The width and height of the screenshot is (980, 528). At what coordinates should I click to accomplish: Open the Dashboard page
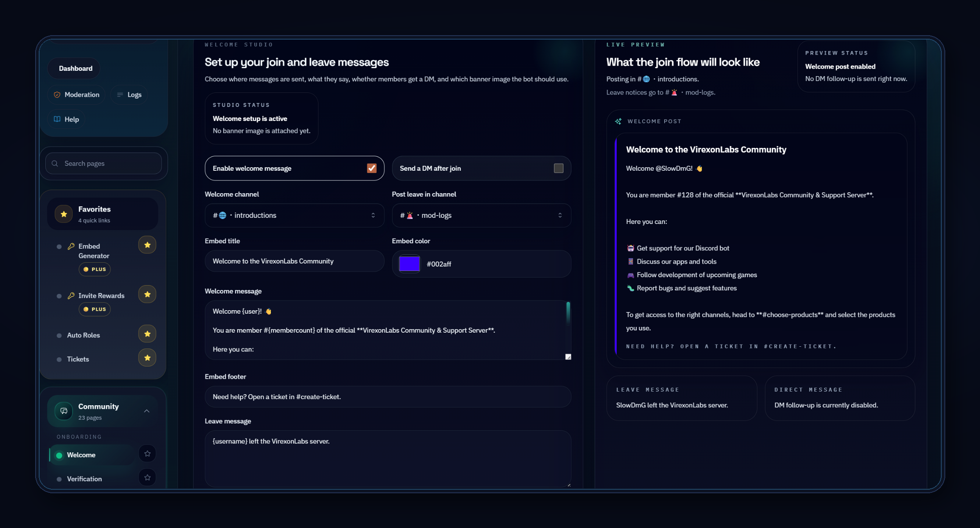[x=74, y=68]
